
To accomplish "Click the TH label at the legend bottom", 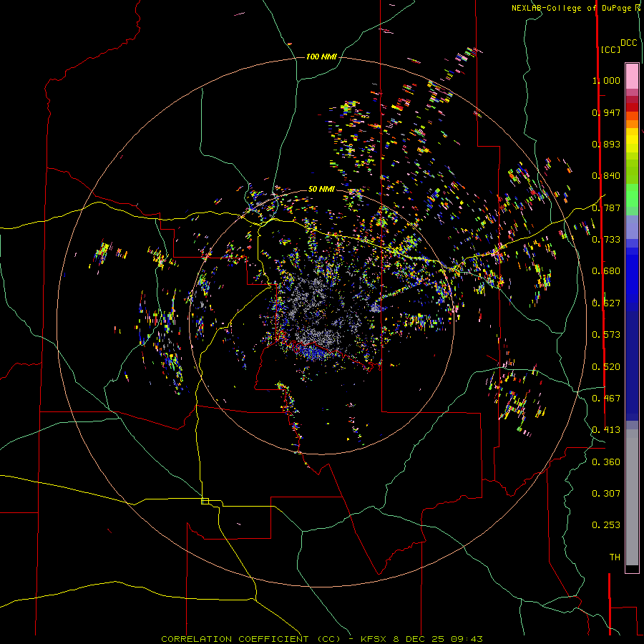I will [615, 557].
